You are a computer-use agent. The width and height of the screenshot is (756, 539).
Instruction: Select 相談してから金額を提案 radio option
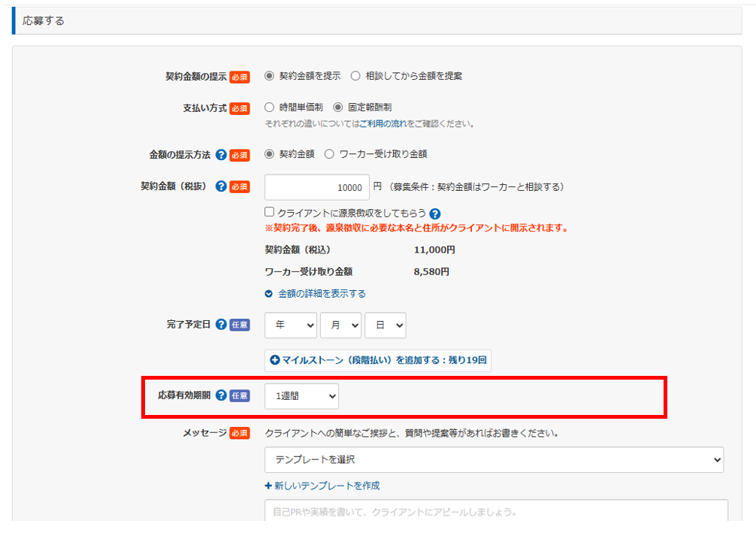355,76
